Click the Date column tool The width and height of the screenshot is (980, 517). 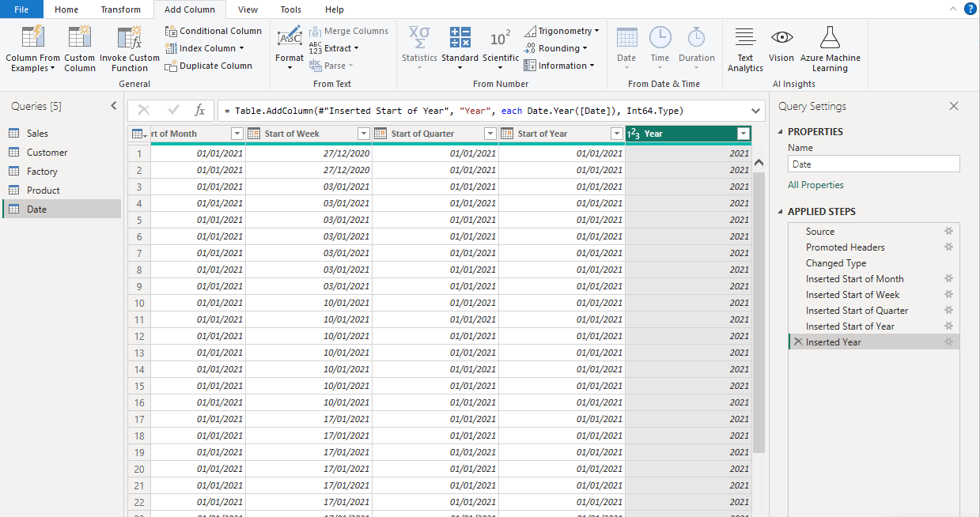626,47
